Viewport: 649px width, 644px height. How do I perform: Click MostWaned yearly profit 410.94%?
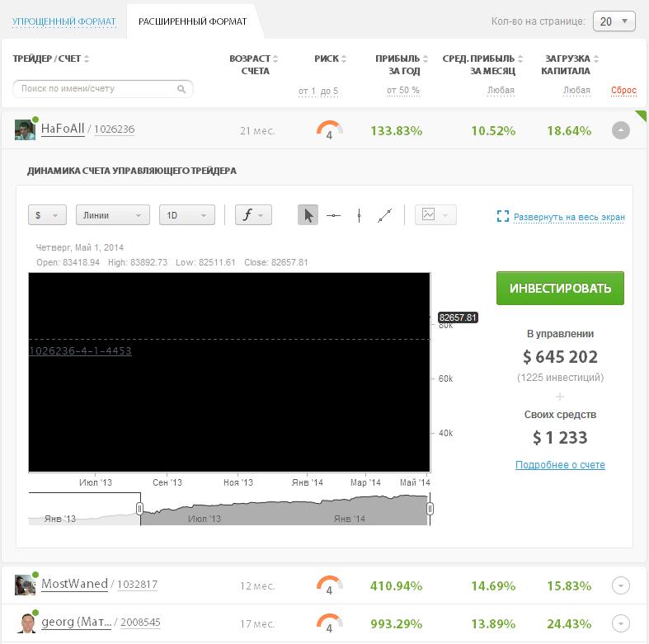tap(396, 585)
